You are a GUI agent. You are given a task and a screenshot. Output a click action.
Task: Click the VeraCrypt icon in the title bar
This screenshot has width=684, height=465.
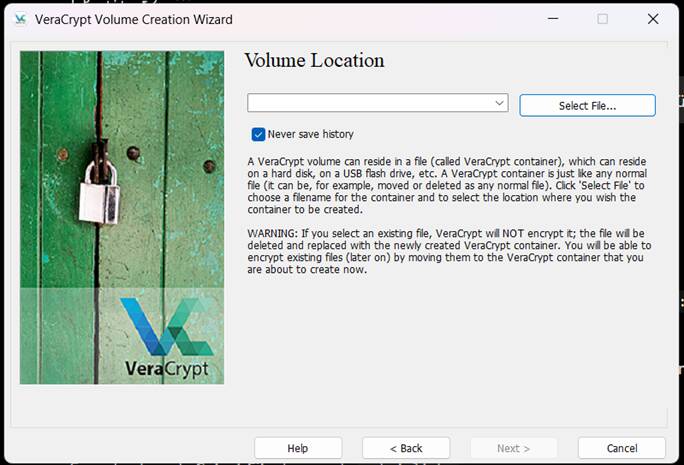point(21,19)
